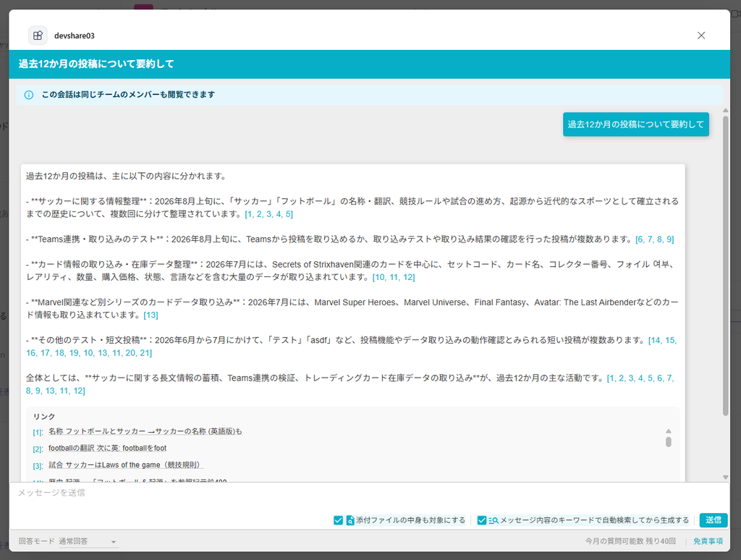Click citation [13] after Marvel paragraph
The height and width of the screenshot is (560, 741).
(151, 315)
